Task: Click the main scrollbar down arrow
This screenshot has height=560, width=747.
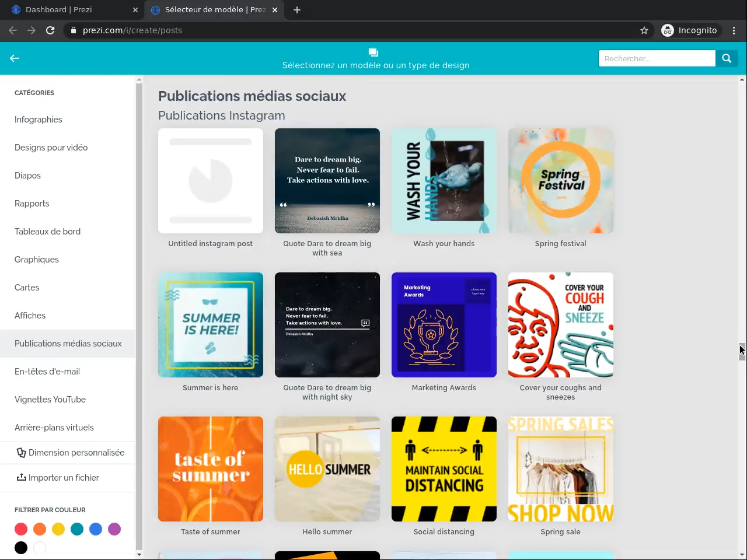Action: click(x=742, y=555)
